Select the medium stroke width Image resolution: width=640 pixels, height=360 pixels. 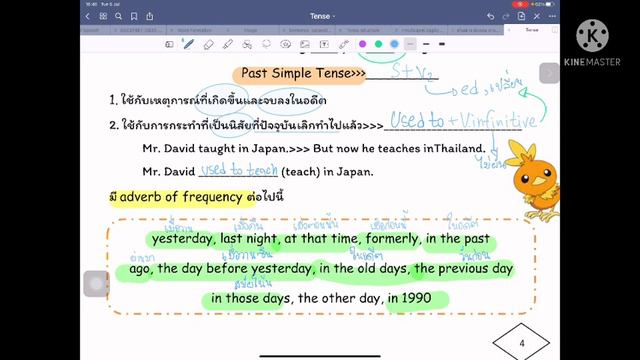click(426, 44)
